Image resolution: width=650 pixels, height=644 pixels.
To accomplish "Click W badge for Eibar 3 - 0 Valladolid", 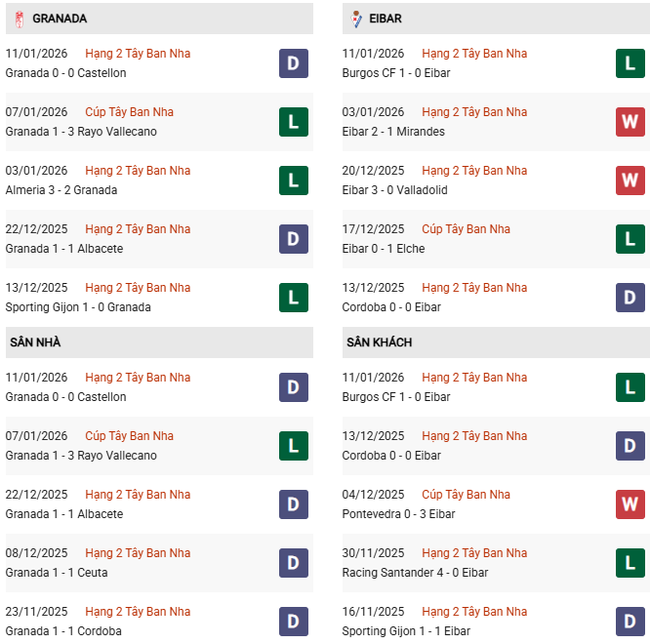I will 630,181.
